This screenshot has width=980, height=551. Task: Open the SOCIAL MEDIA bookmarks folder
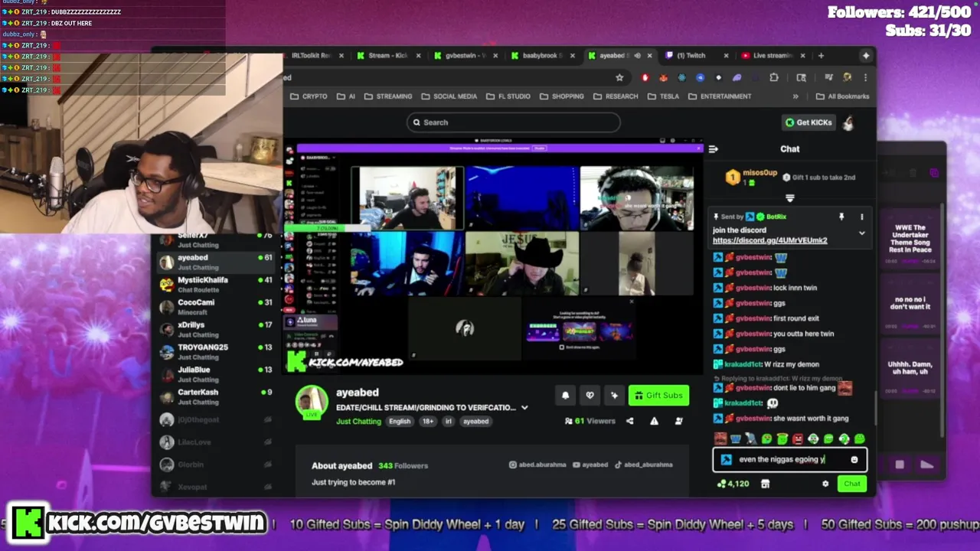click(x=449, y=96)
